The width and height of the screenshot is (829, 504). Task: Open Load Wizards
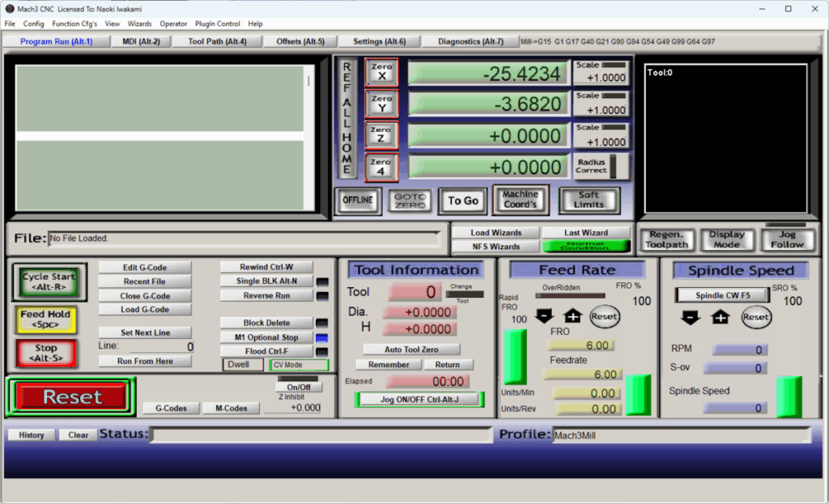click(x=496, y=232)
